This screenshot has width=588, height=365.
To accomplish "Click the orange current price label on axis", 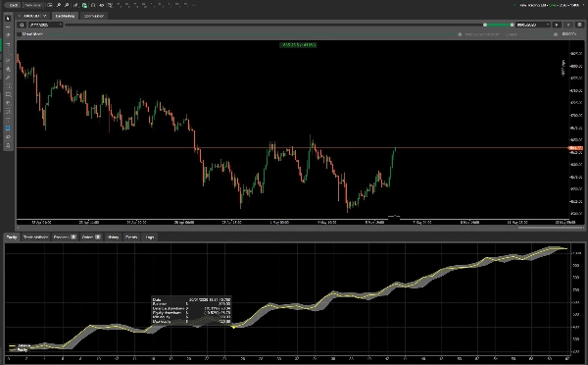I will (575, 148).
